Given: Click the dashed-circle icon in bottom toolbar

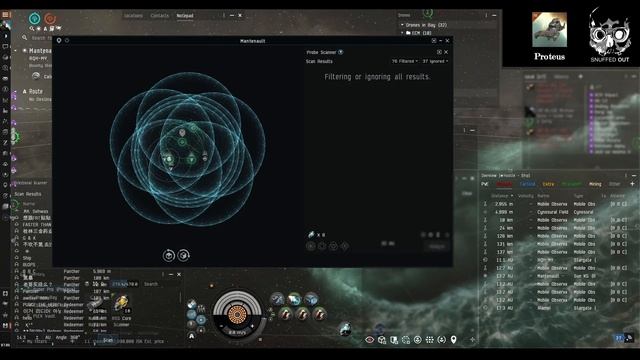Looking at the screenshot, I should pyautogui.click(x=406, y=340).
